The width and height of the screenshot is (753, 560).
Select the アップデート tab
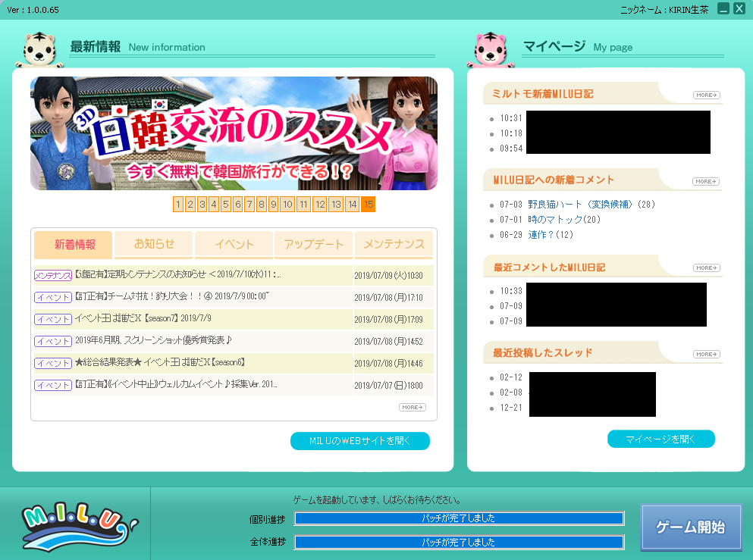coord(313,245)
